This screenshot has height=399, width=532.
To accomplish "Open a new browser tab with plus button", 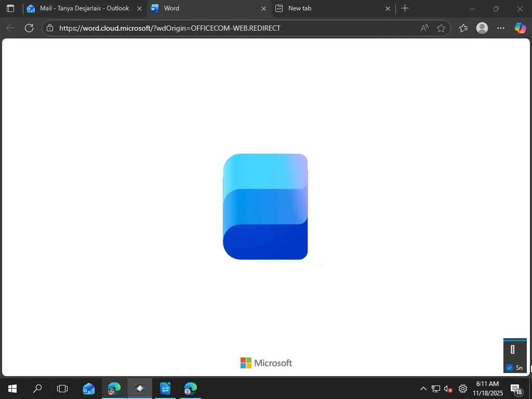I will click(x=405, y=8).
